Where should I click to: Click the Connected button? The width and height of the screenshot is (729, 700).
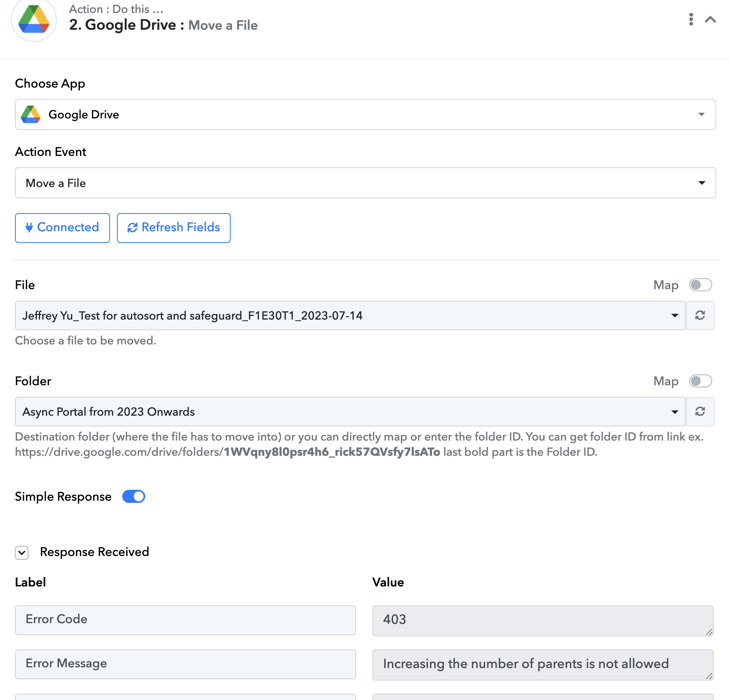[x=62, y=228]
